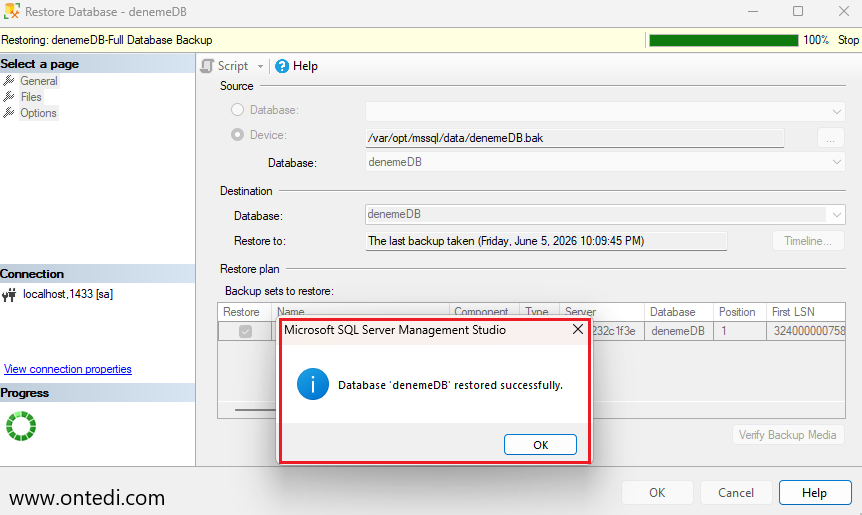Viewport: 862px width, 515px height.
Task: Click the Stop link next to progress
Action: (848, 40)
